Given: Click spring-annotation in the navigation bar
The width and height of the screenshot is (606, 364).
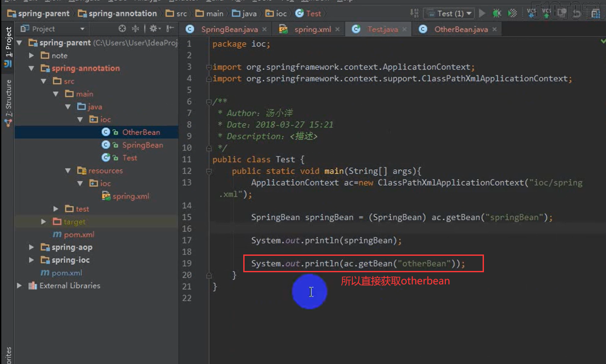Looking at the screenshot, I should [x=117, y=13].
